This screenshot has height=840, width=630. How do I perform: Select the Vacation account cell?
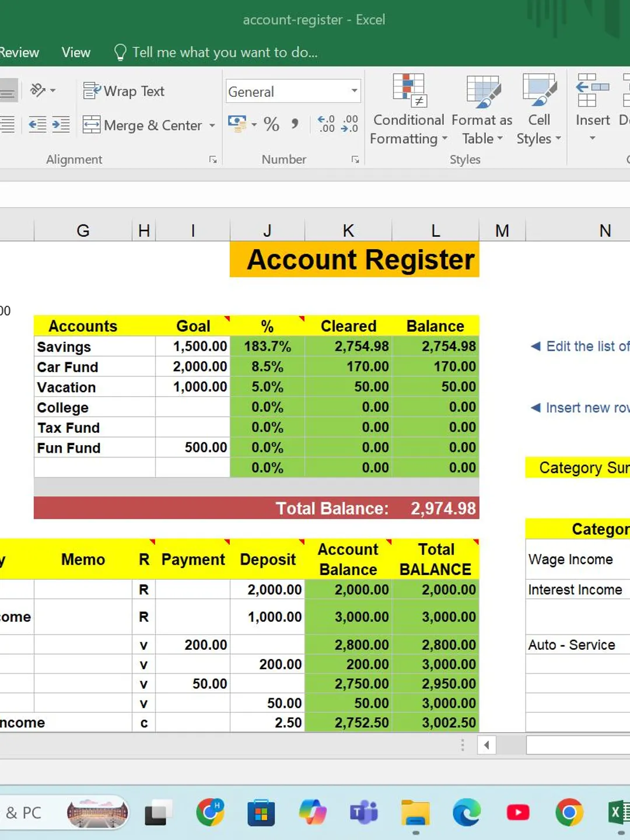[x=94, y=387]
